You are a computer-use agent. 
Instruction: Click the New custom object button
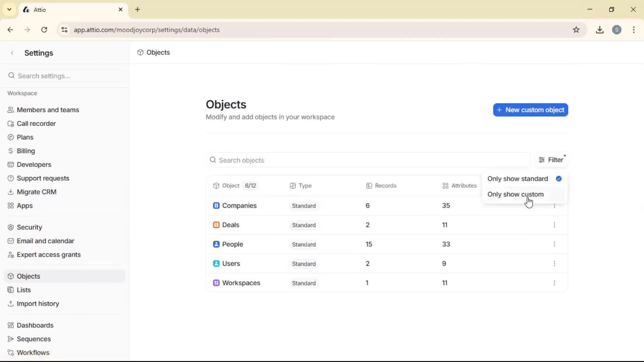click(531, 110)
